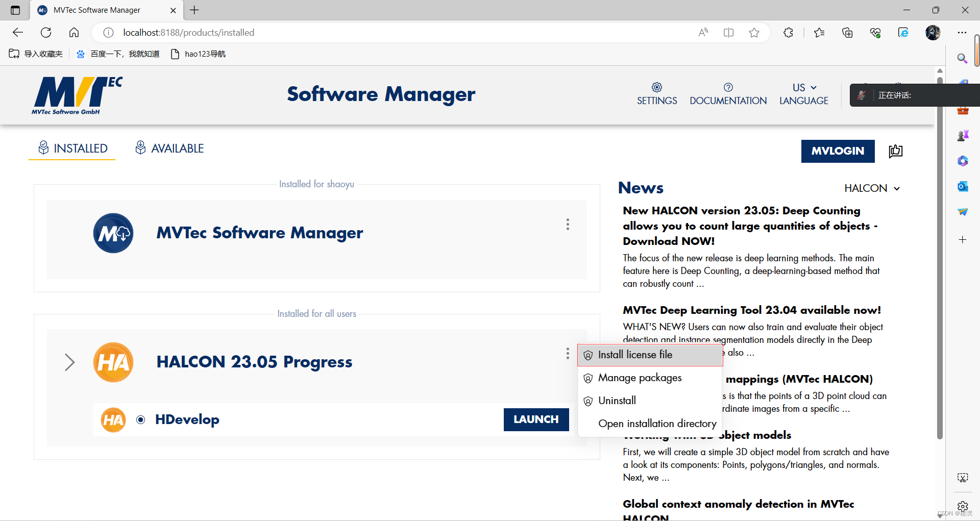The image size is (980, 521).
Task: Go to the browser home page
Action: [74, 33]
